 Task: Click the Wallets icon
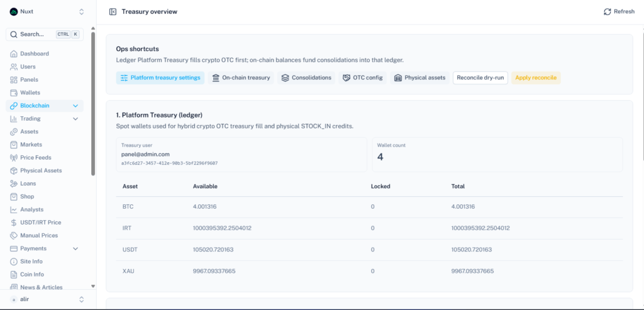point(14,93)
